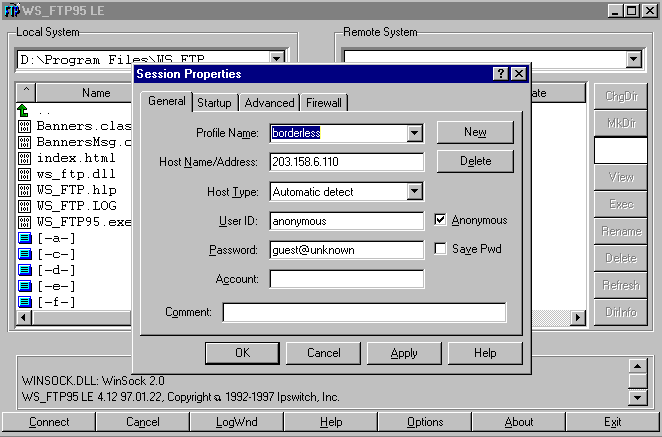Uncheck the Anonymous checkbox
Viewport: 662px width, 437px height.
440,220
